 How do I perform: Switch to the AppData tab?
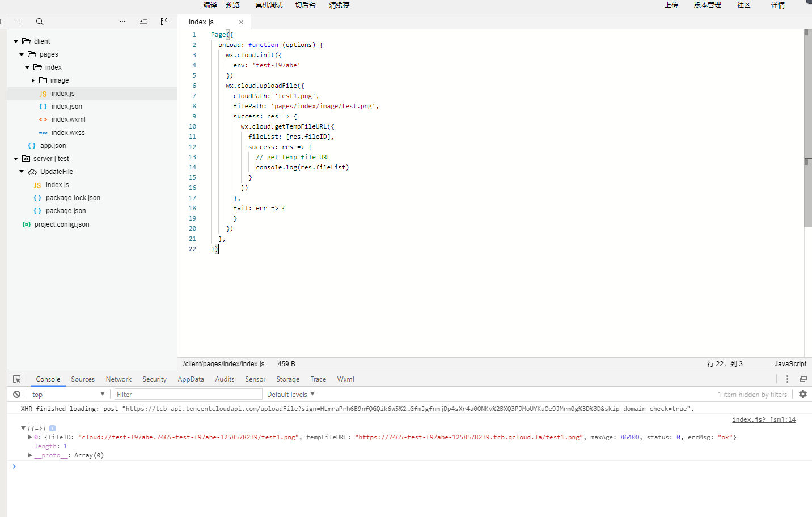(191, 379)
